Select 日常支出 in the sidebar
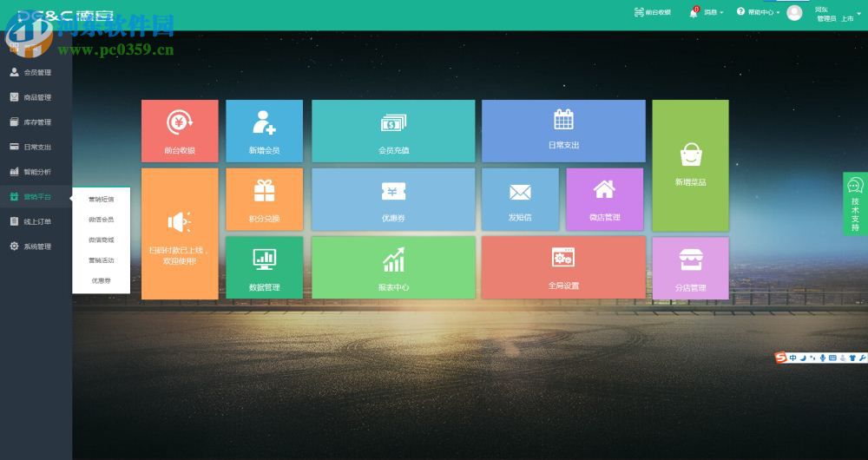The height and width of the screenshot is (460, 868). [x=36, y=147]
